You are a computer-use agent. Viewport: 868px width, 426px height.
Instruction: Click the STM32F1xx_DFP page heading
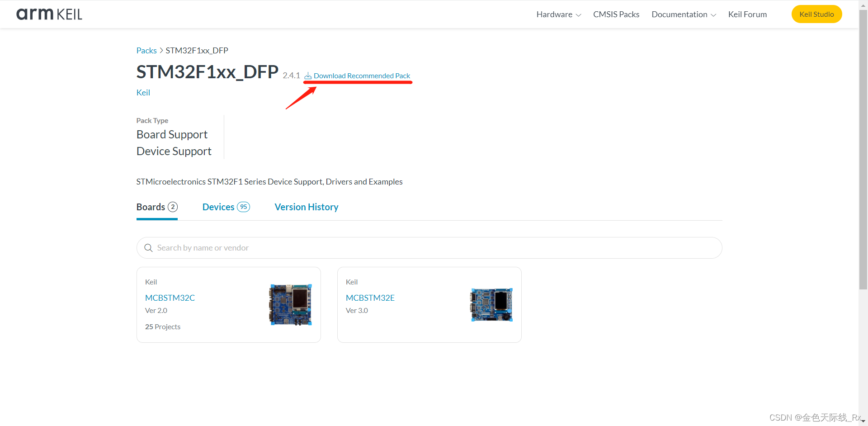click(208, 72)
